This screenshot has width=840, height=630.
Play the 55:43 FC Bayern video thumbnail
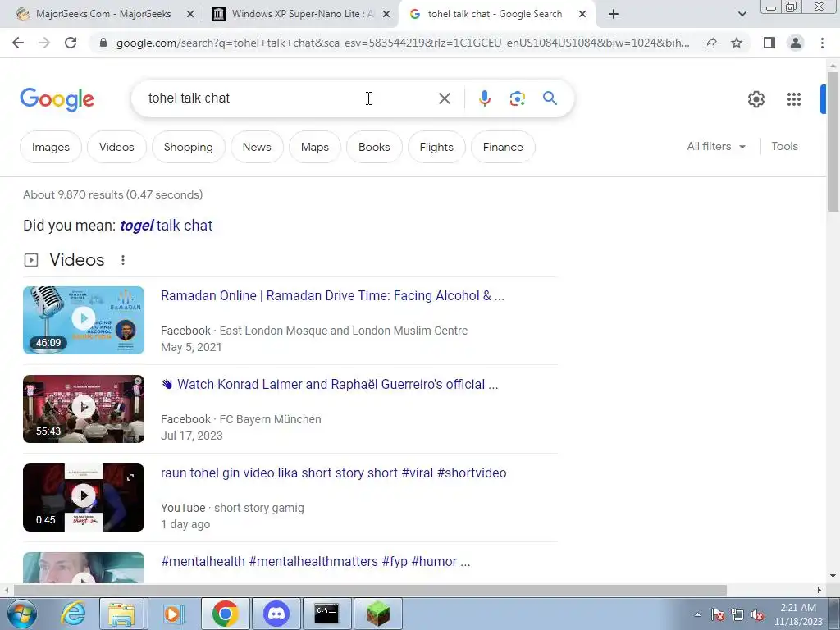pyautogui.click(x=84, y=409)
